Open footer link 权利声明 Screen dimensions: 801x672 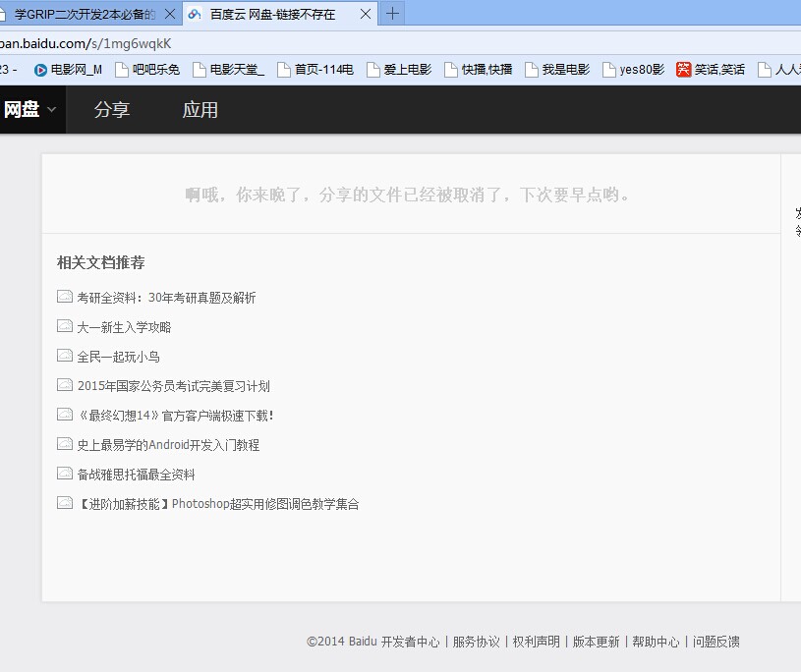[536, 642]
